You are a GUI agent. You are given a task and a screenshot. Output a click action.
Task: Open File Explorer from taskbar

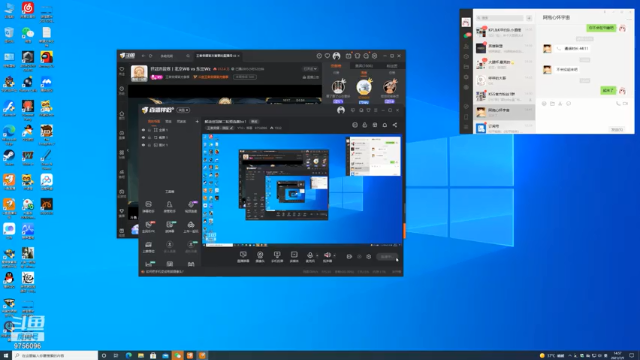coord(141,356)
